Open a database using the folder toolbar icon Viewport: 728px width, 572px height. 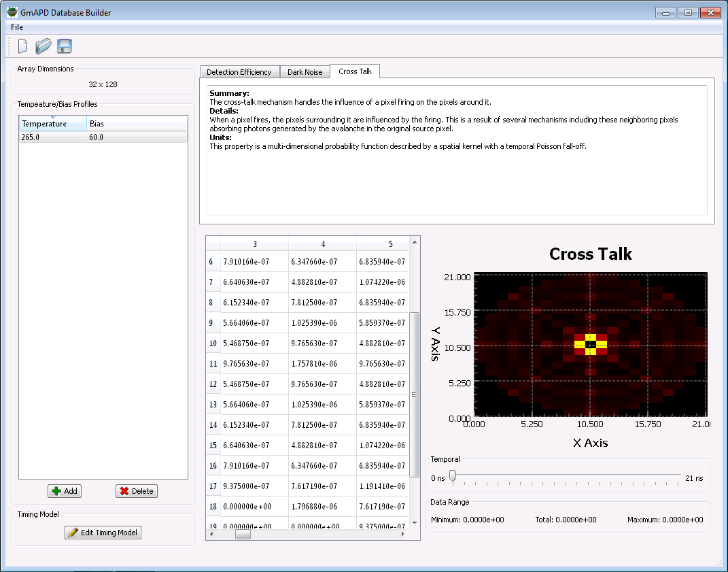click(x=42, y=46)
